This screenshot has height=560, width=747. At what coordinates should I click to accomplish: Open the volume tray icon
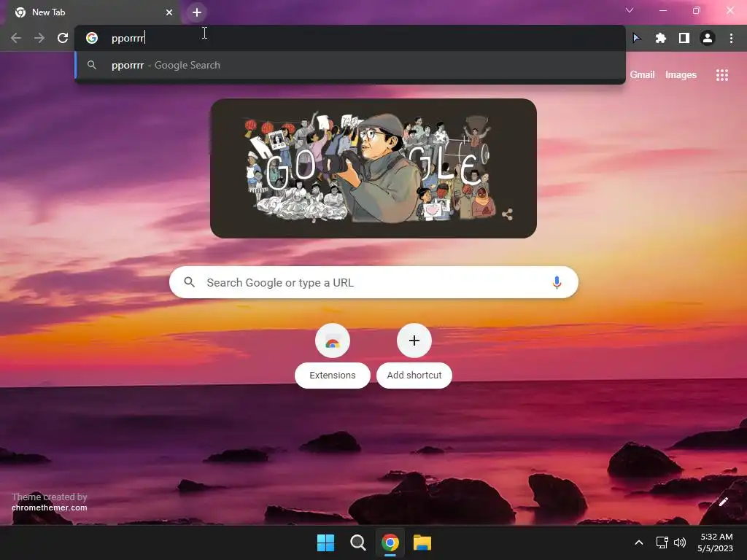pyautogui.click(x=680, y=542)
